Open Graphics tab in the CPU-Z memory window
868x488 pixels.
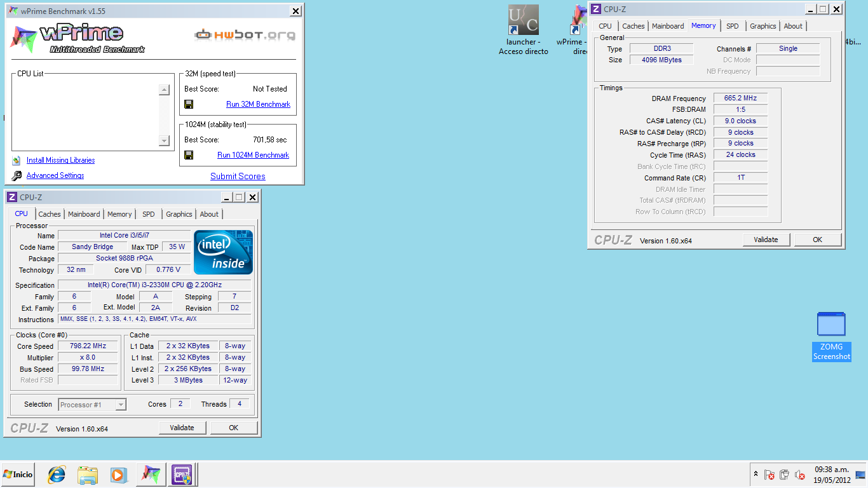(763, 26)
